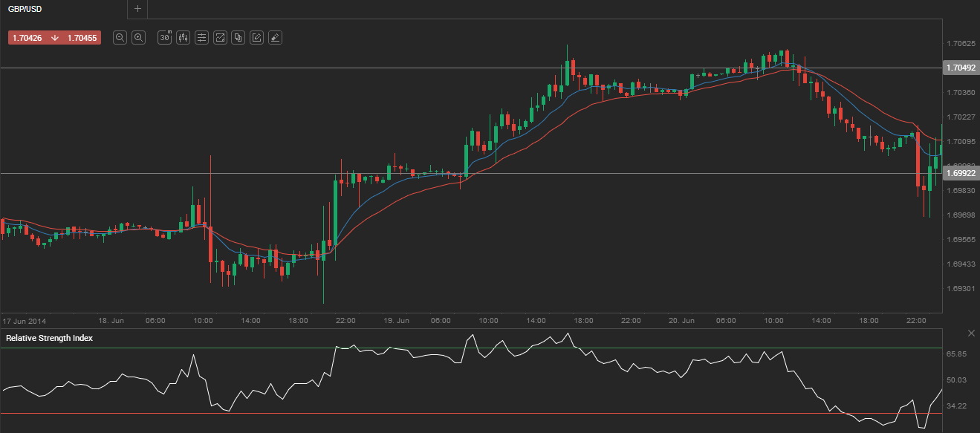Open the candlestick chart type menu
Image resolution: width=980 pixels, height=433 pixels.
183,37
